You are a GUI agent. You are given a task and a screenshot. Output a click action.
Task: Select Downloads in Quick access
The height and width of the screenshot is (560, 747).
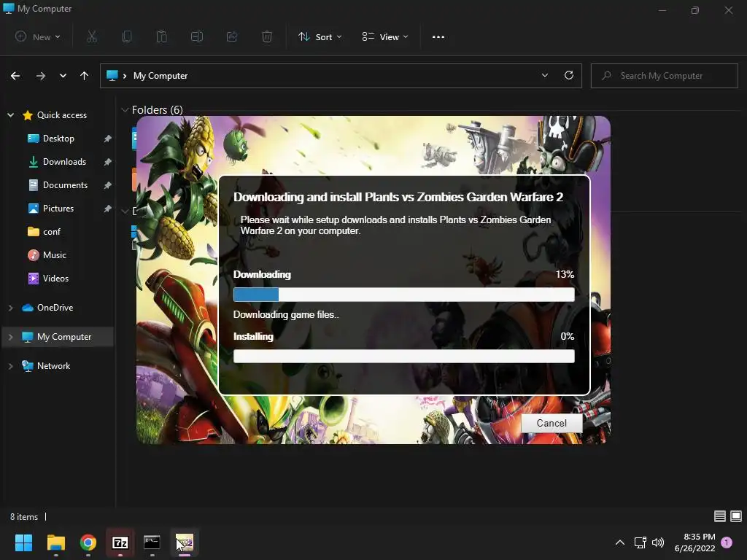[64, 162]
